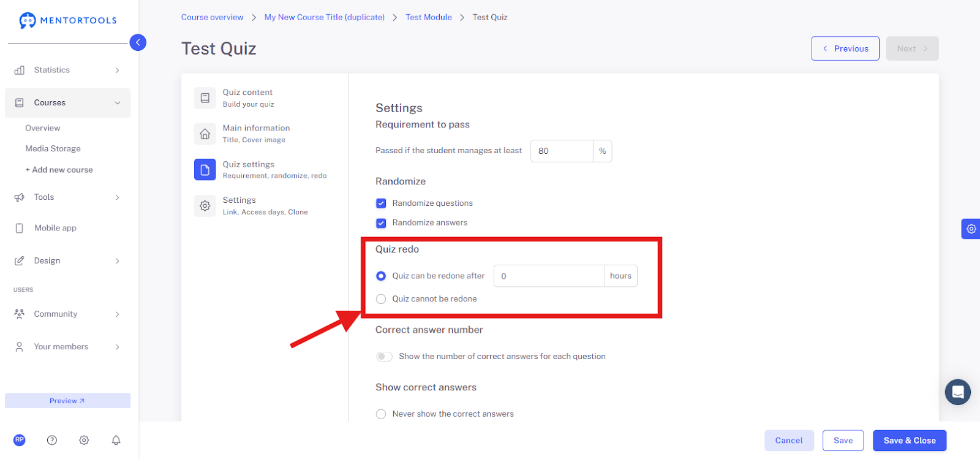Click the Tools megaphone icon
Image resolution: width=980 pixels, height=459 pixels.
(20, 197)
